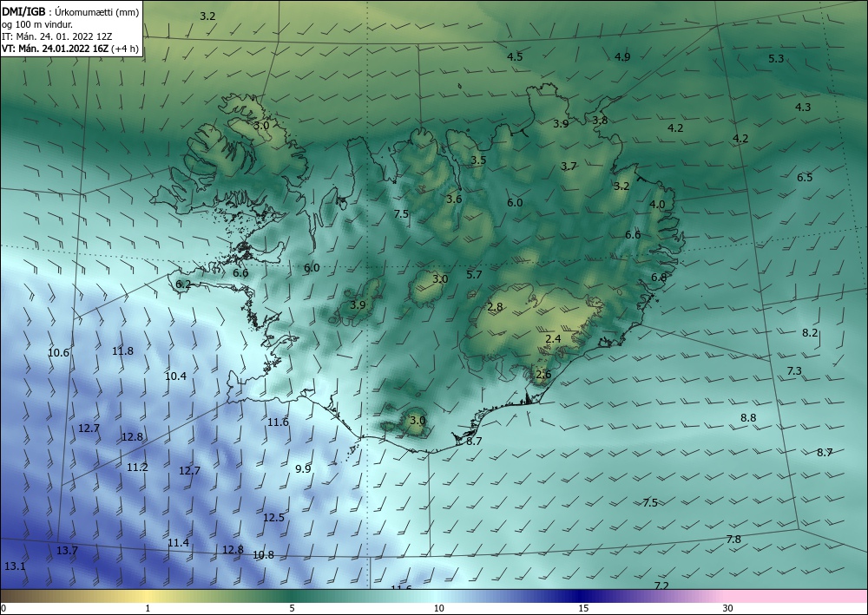Click the 12.5 value label
The width and height of the screenshot is (868, 615).
(x=273, y=518)
